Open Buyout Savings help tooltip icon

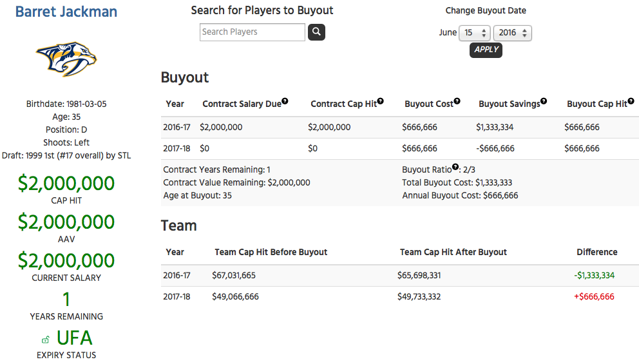click(544, 101)
